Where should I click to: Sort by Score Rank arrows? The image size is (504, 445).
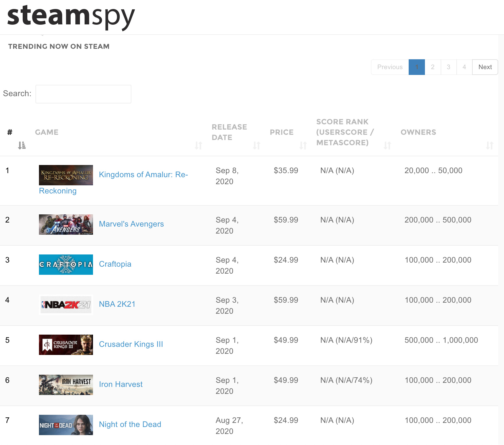click(x=387, y=145)
